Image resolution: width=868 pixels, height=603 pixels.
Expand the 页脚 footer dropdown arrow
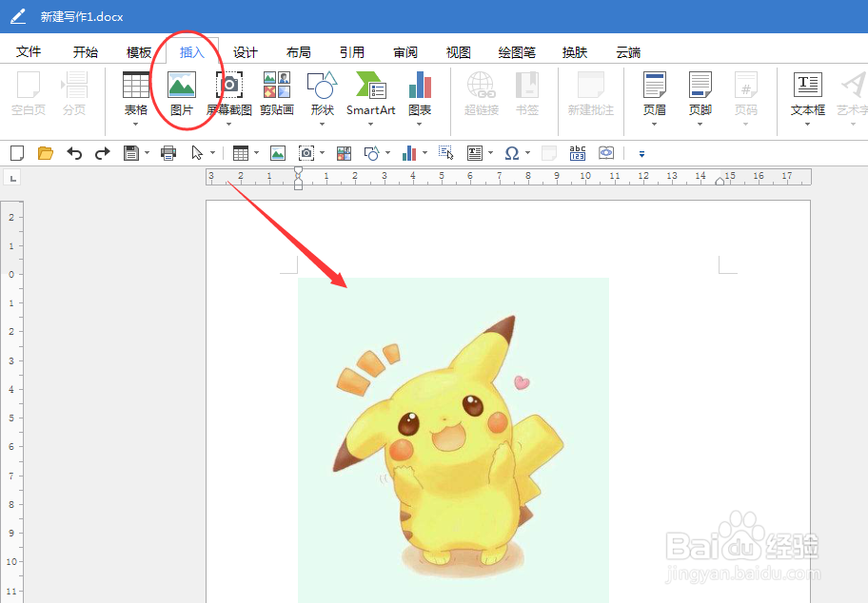[700, 124]
